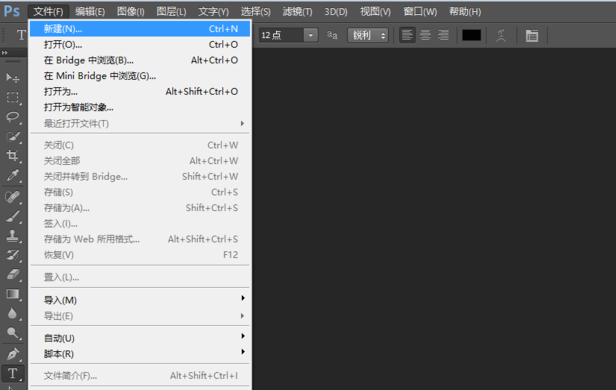Set text alignment to right
Image resolution: width=616 pixels, height=390 pixels.
pos(443,35)
